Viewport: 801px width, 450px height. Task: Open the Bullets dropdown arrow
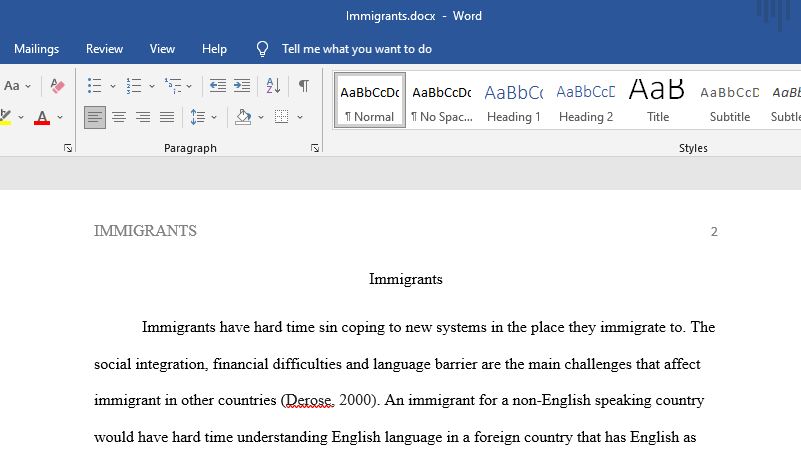pyautogui.click(x=112, y=86)
